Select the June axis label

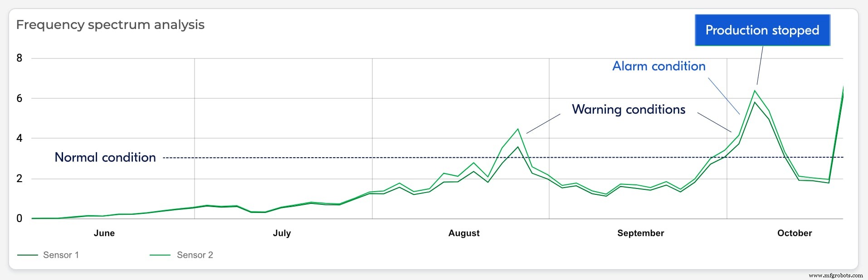[104, 233]
